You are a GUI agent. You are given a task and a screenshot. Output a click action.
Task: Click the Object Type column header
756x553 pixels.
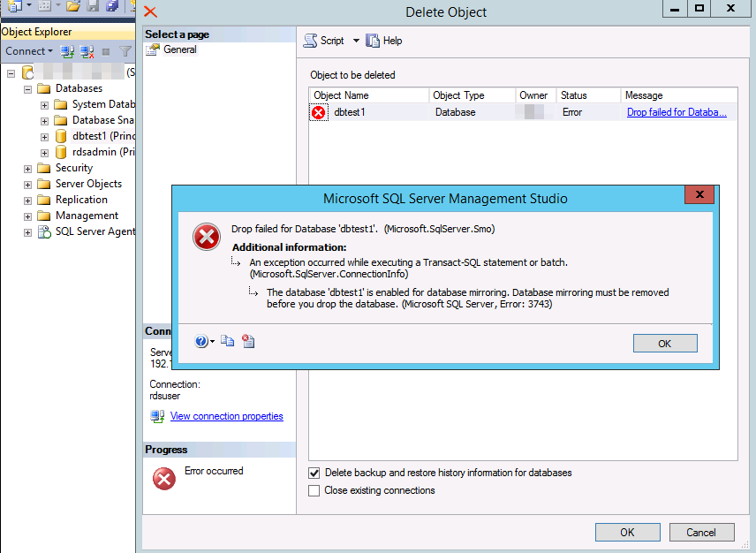click(472, 95)
